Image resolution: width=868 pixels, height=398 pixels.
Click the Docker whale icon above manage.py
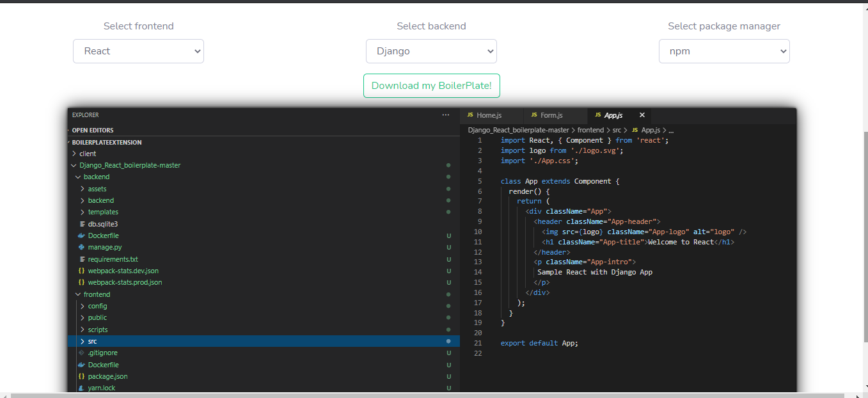[x=81, y=235]
